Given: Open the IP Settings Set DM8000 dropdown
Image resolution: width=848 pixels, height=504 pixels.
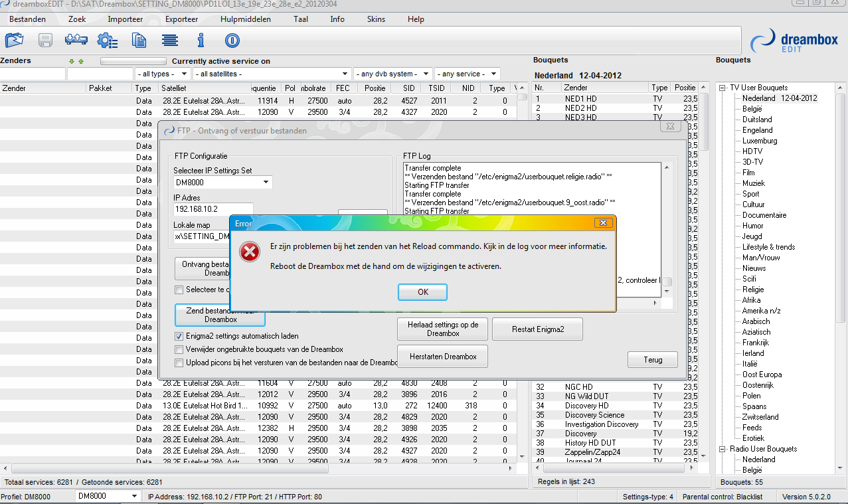Looking at the screenshot, I should tap(223, 182).
